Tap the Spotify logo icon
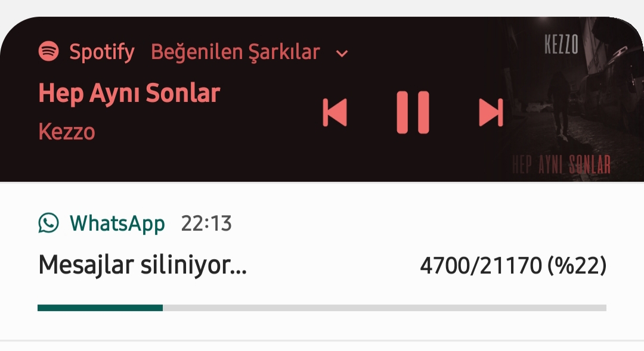The width and height of the screenshot is (644, 351). (x=48, y=51)
